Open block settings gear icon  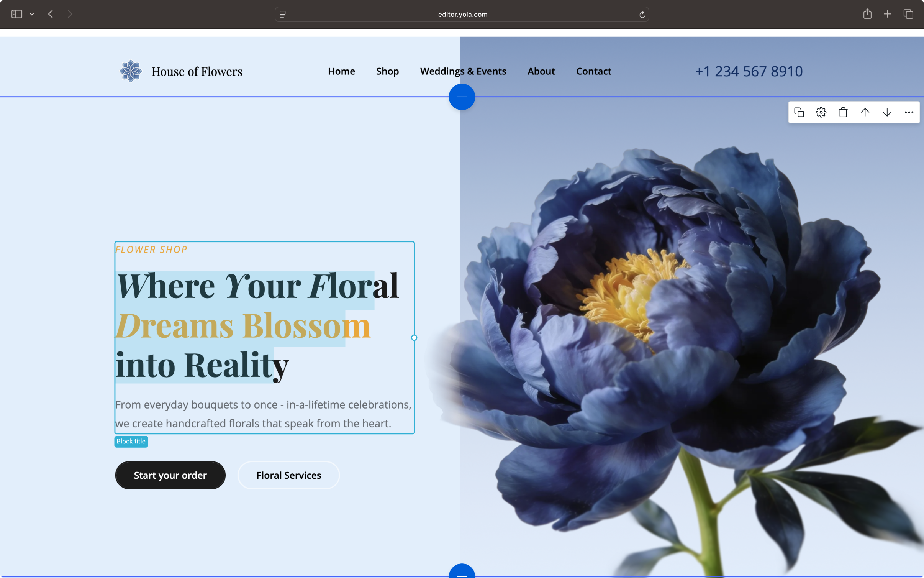tap(821, 112)
